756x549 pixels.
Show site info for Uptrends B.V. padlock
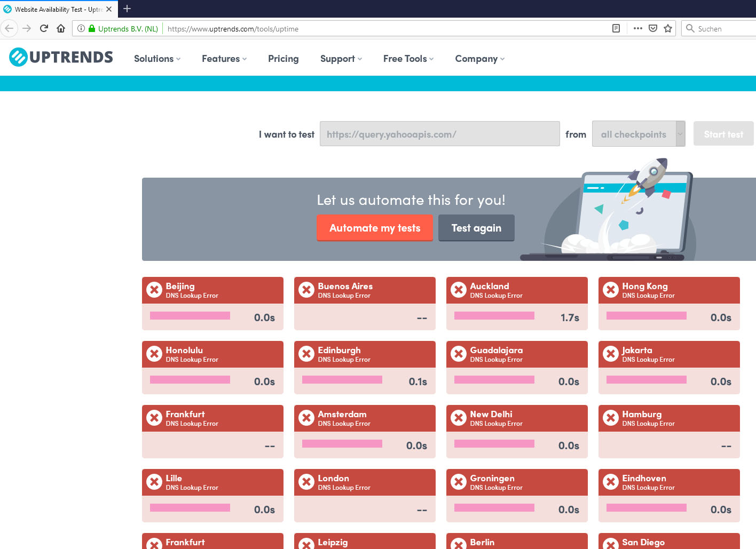coord(92,29)
